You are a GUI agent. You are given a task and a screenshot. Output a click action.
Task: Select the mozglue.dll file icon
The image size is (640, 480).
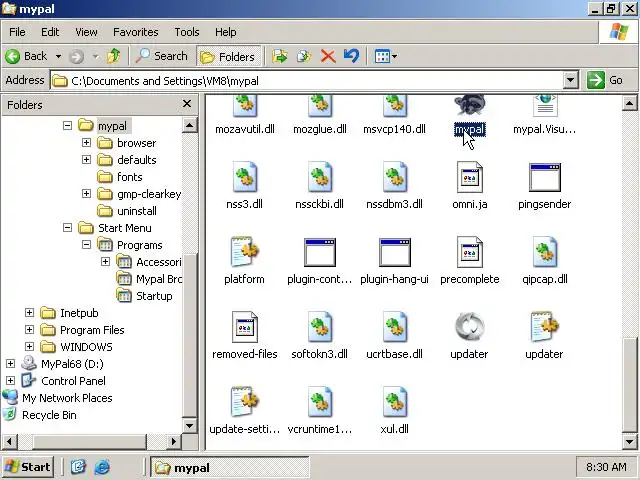click(x=320, y=105)
